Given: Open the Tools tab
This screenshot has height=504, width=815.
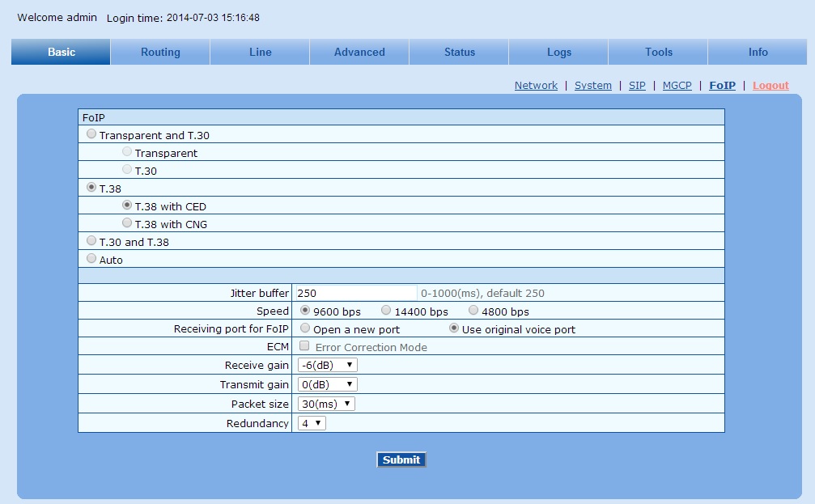Looking at the screenshot, I should click(659, 52).
